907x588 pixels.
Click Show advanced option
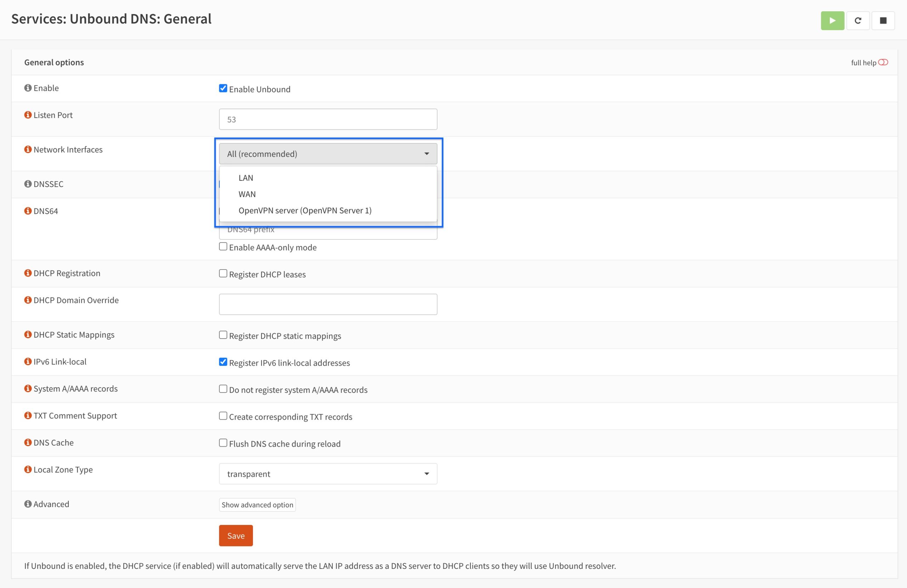click(x=257, y=504)
